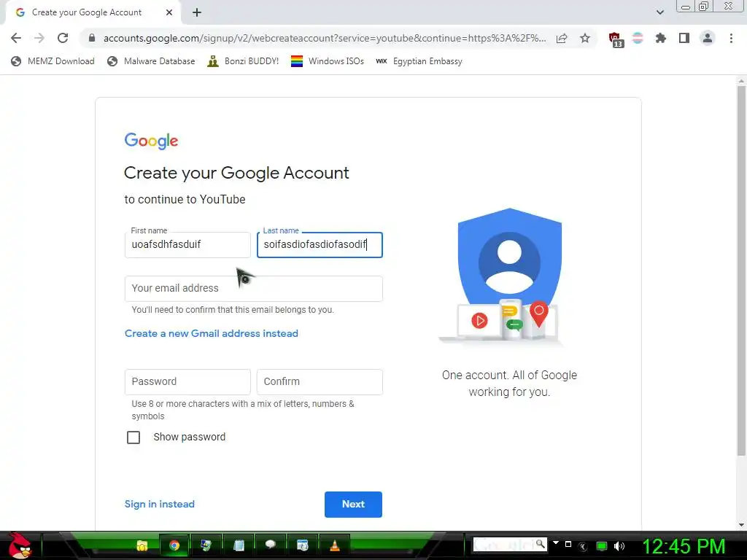The image size is (747, 560).
Task: Click the taskbar search magnifier icon
Action: coord(540,544)
